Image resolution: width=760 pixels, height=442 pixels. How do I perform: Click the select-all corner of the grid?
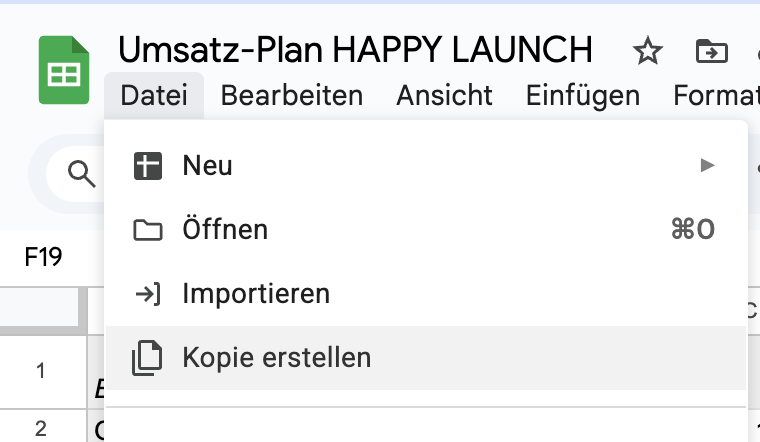point(40,305)
